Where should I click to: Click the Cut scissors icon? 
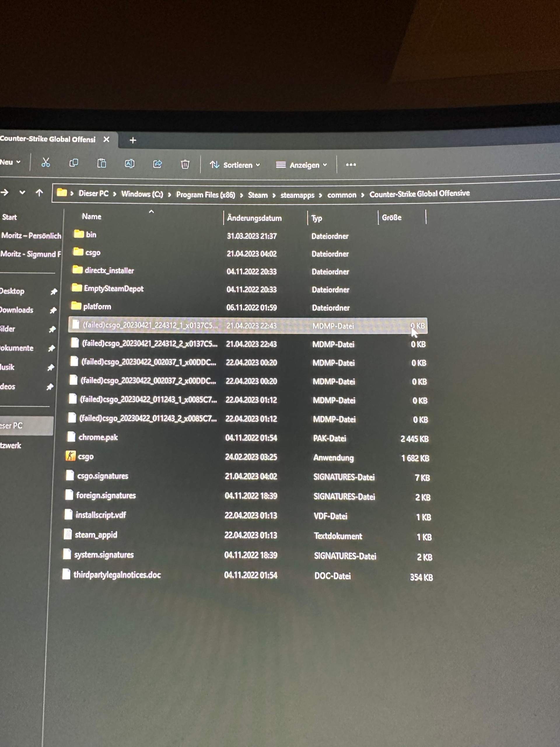45,163
